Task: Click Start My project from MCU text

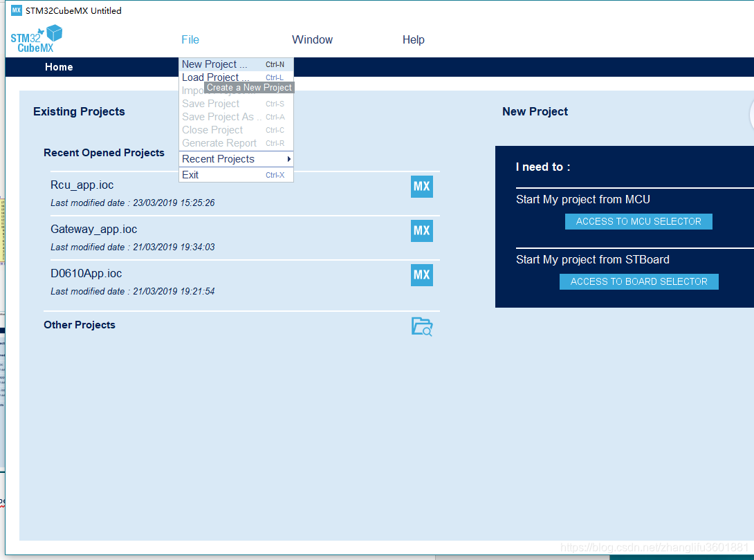Action: [x=583, y=200]
